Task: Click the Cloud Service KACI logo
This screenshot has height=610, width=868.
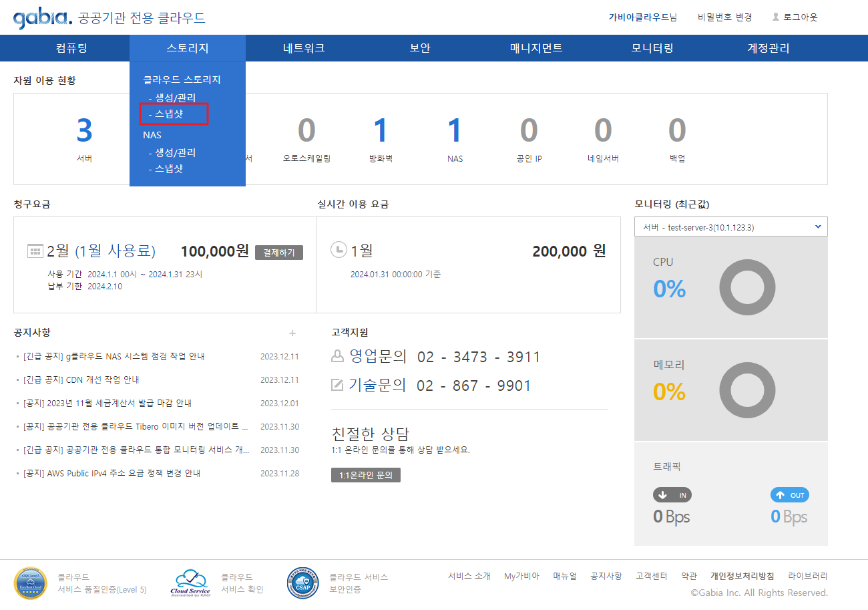Action: (190, 583)
